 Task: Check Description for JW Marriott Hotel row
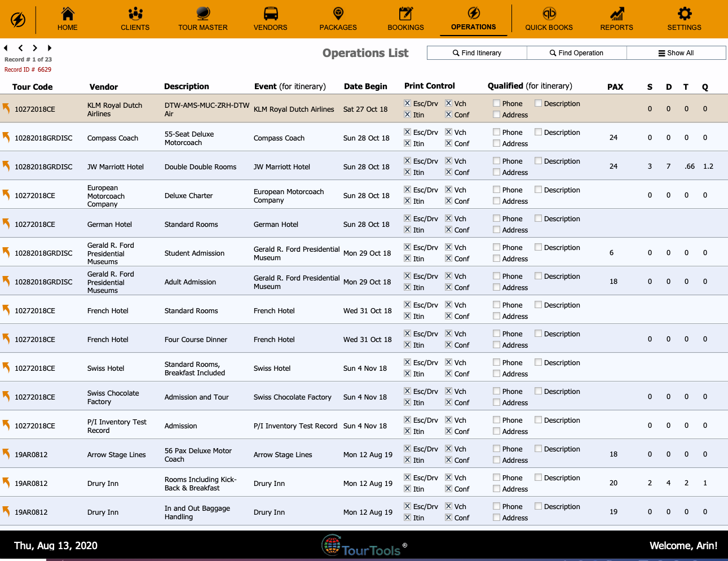tap(538, 161)
